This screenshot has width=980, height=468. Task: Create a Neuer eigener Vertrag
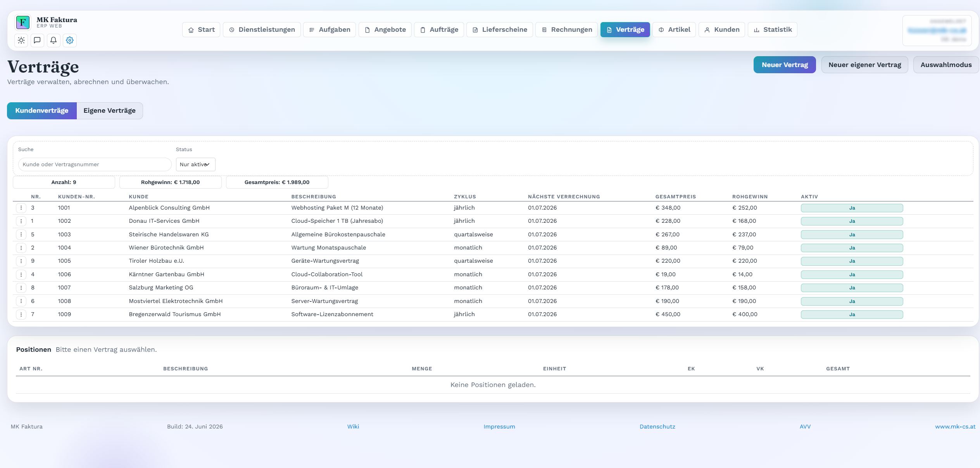pyautogui.click(x=865, y=65)
